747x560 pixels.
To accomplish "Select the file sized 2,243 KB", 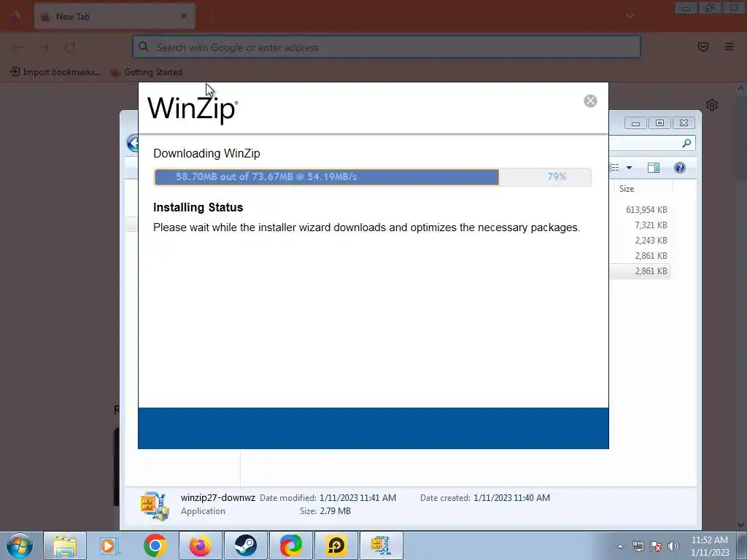I will pos(651,241).
